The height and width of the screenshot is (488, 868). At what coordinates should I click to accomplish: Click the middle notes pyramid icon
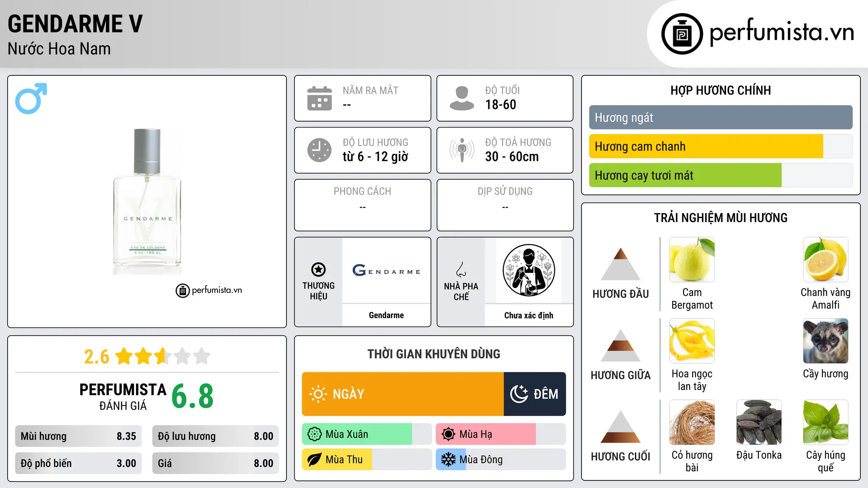620,345
